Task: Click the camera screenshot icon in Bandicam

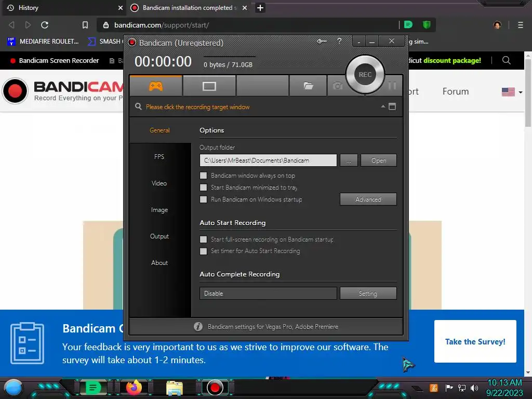Action: pyautogui.click(x=337, y=86)
